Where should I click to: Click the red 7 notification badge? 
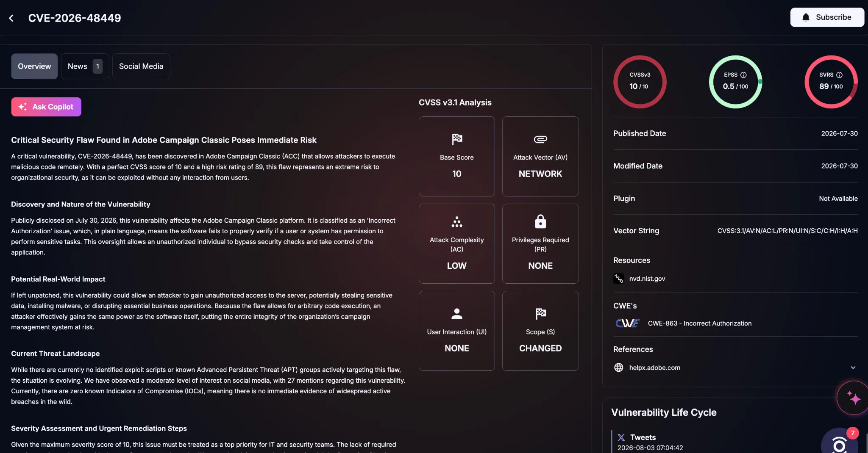click(852, 433)
